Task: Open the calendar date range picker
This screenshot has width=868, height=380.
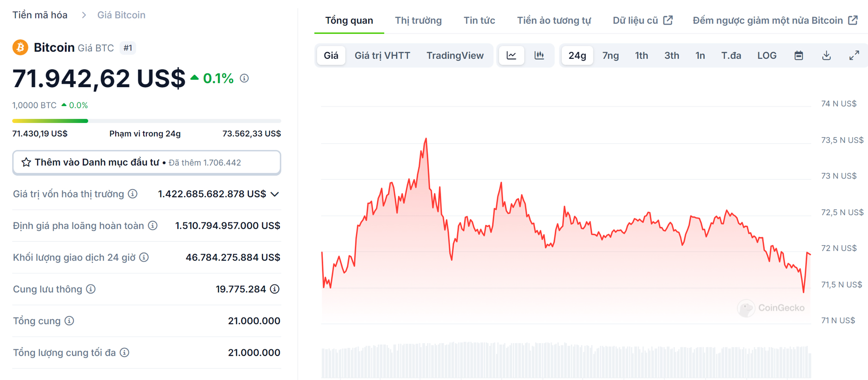Action: (799, 56)
